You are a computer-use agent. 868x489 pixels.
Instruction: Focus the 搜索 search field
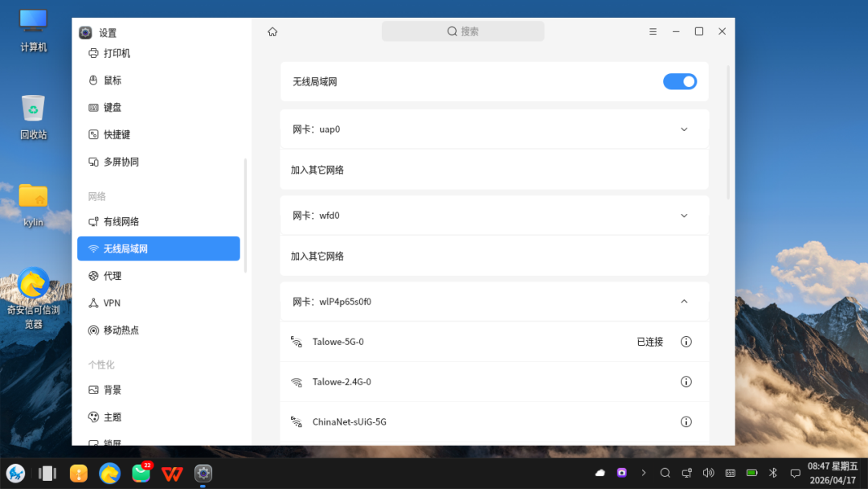[x=463, y=31]
